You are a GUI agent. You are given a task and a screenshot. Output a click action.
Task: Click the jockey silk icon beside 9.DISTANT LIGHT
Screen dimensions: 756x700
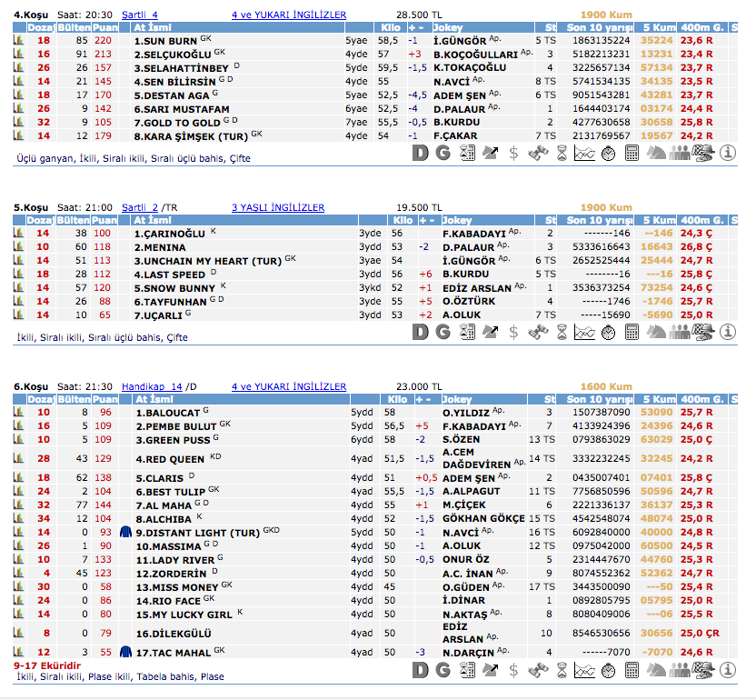tap(124, 532)
